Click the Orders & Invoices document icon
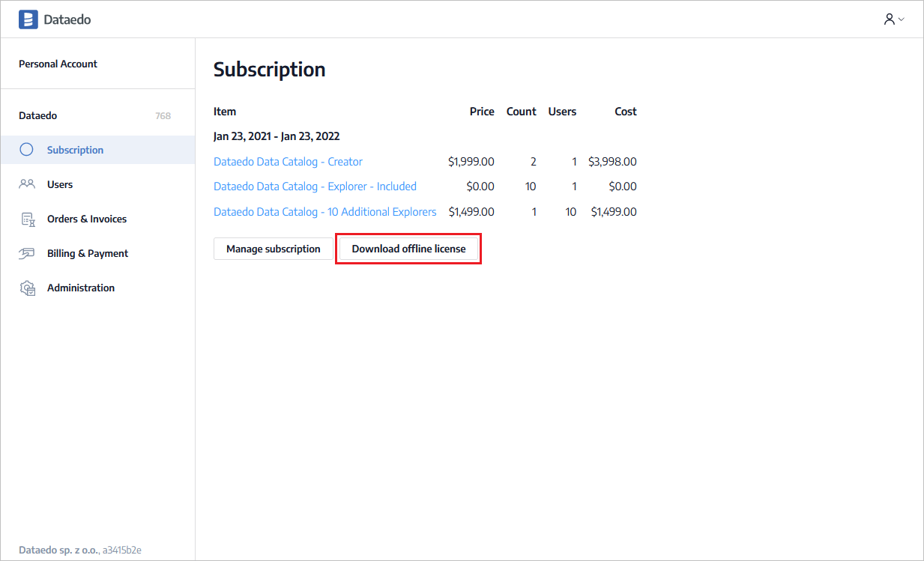This screenshot has width=924, height=561. point(28,219)
